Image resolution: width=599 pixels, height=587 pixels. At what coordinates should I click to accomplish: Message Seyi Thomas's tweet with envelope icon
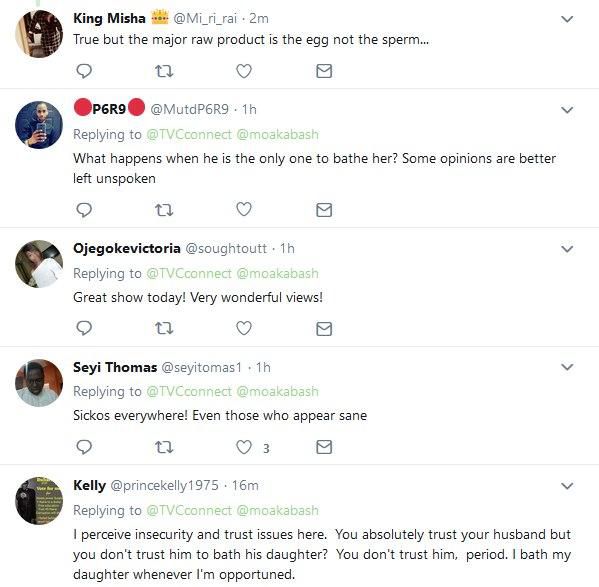point(324,447)
